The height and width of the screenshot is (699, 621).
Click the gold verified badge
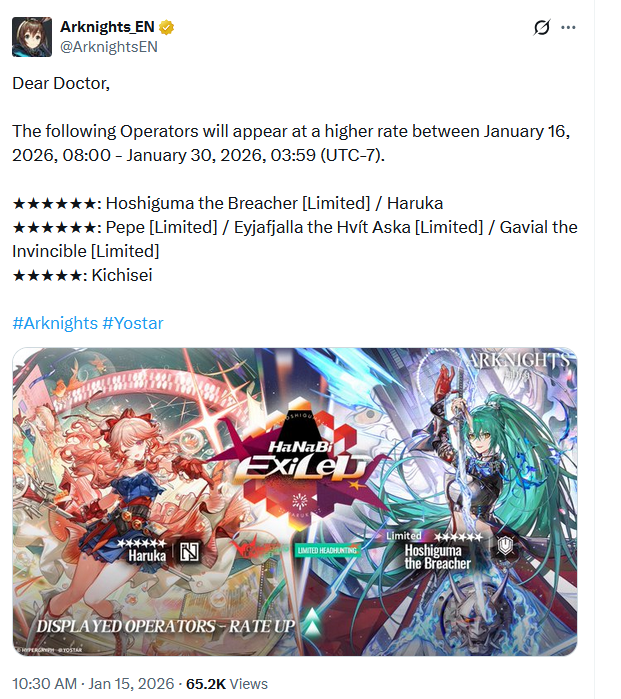166,27
